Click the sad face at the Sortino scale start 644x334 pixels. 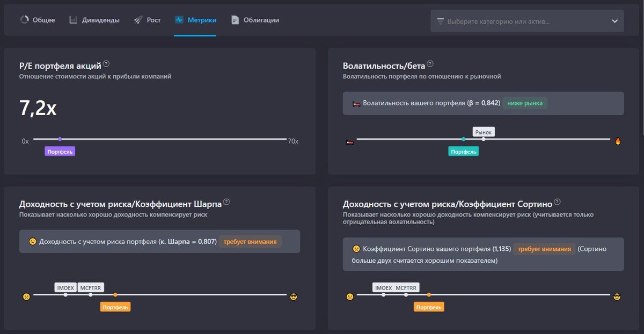tap(350, 296)
